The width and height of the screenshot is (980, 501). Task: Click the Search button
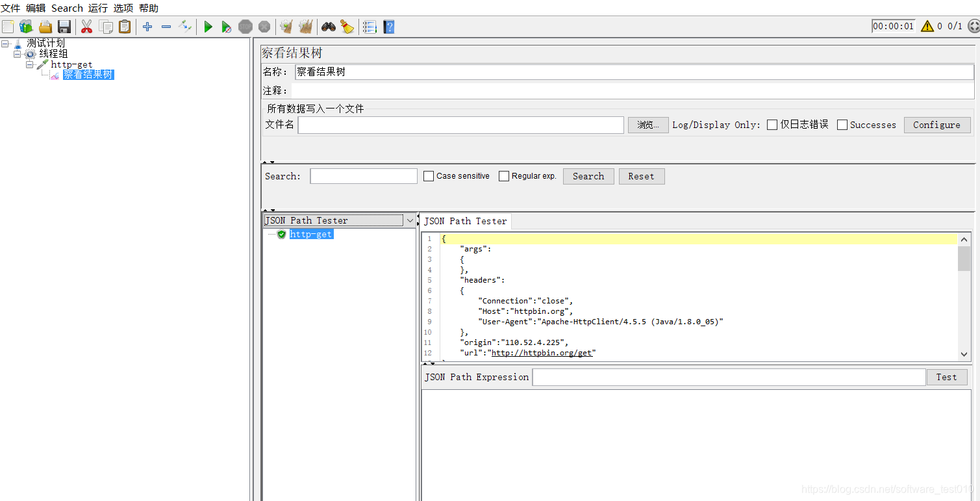(588, 176)
